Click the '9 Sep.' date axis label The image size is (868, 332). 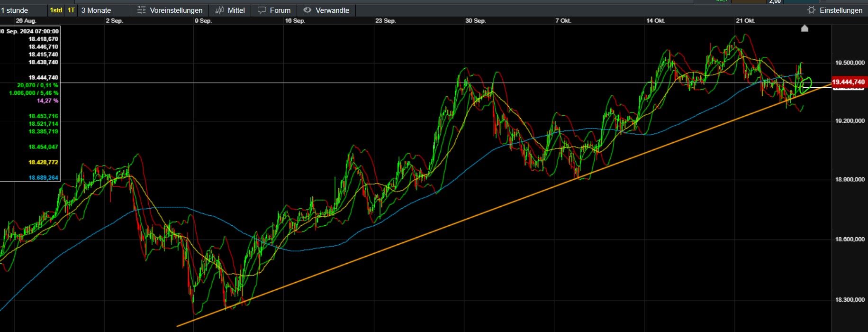pyautogui.click(x=203, y=21)
